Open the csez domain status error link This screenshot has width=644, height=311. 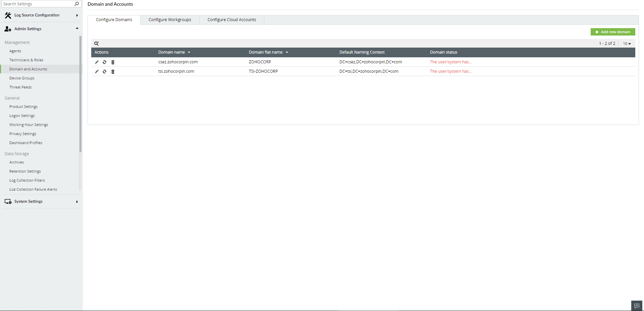click(x=451, y=62)
